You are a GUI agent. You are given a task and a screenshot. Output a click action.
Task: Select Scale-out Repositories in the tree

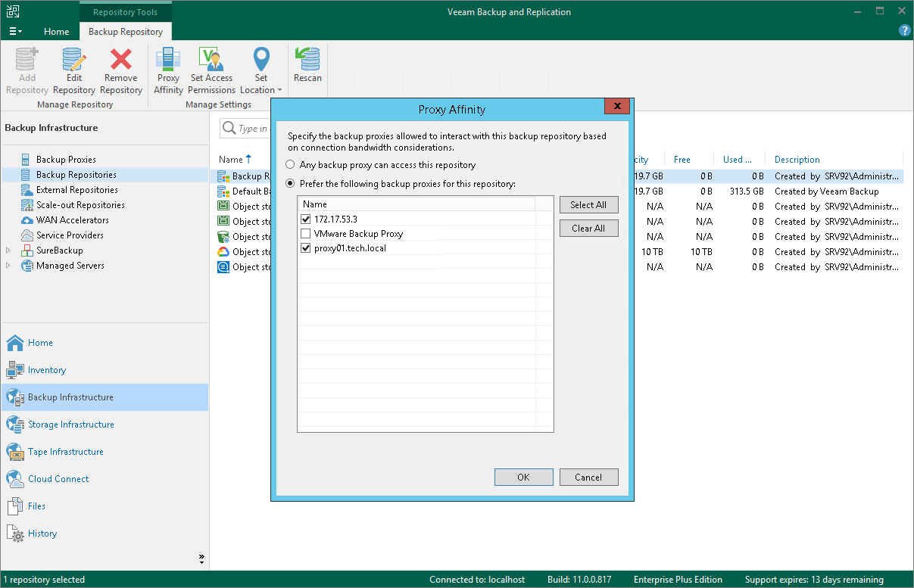[x=80, y=205]
